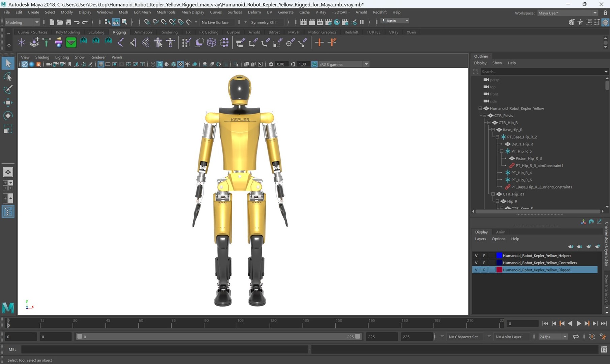
Task: Click the Script Editor icon at bottom right
Action: point(604,350)
